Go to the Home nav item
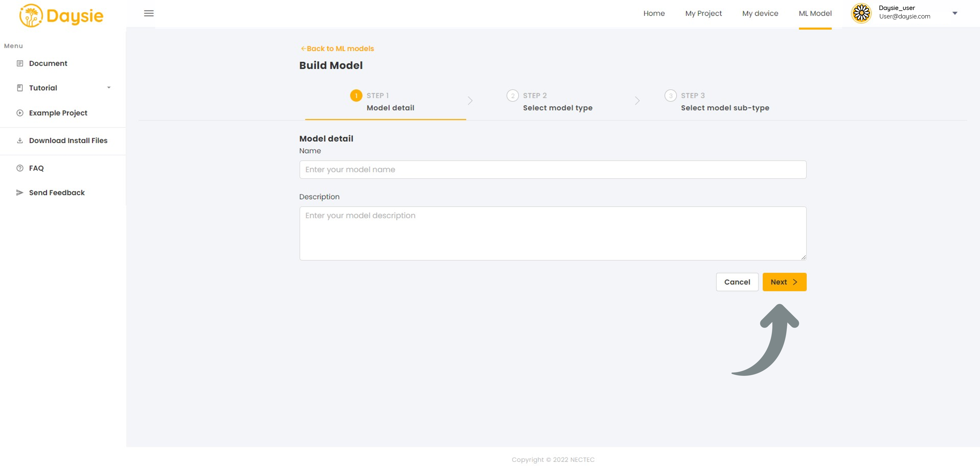Screen dimensions: 980x470 pyautogui.click(x=654, y=13)
